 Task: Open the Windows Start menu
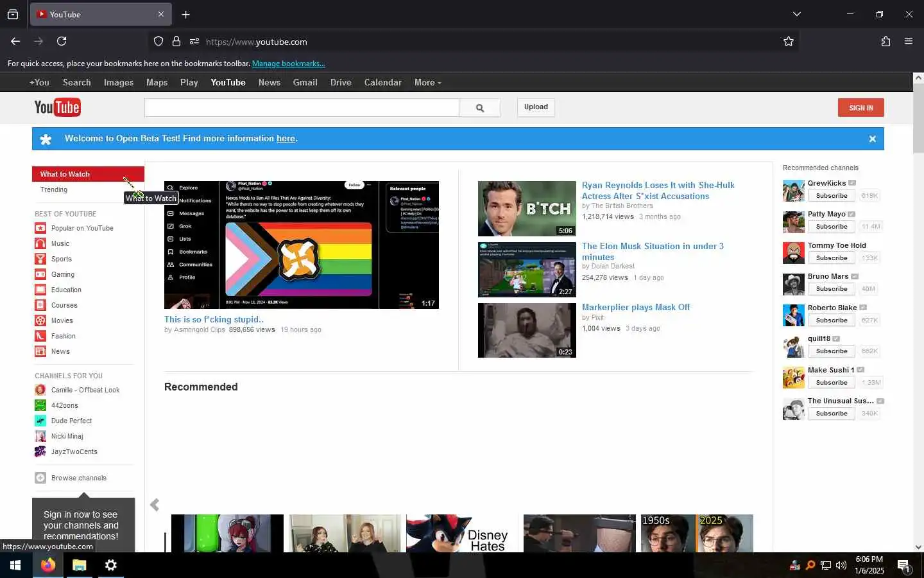[15, 565]
